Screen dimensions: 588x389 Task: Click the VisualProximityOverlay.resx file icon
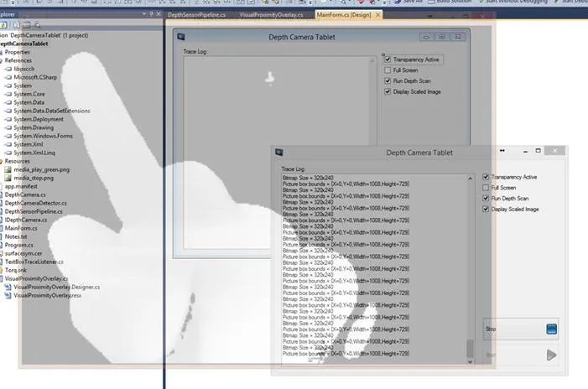[x=8, y=295]
